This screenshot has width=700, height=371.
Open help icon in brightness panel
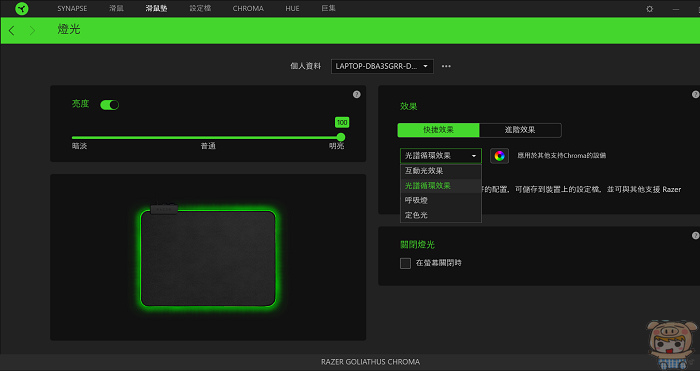tap(356, 94)
